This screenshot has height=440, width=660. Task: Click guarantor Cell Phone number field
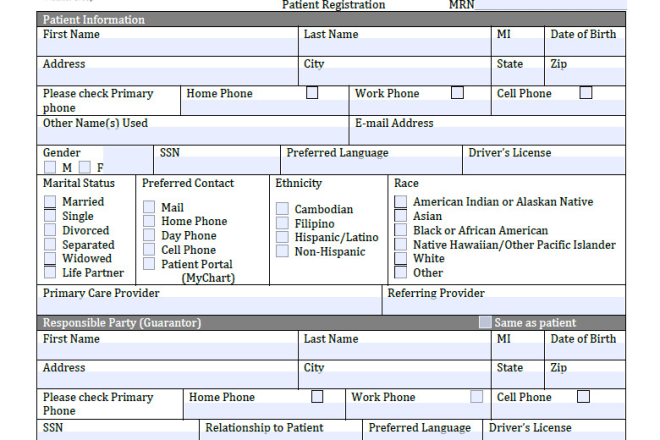[x=558, y=411]
